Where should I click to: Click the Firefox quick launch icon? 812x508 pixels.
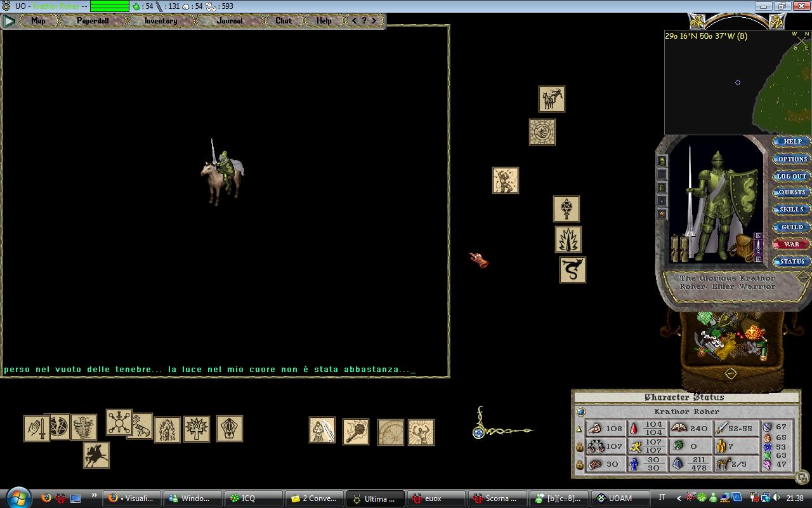[46, 498]
